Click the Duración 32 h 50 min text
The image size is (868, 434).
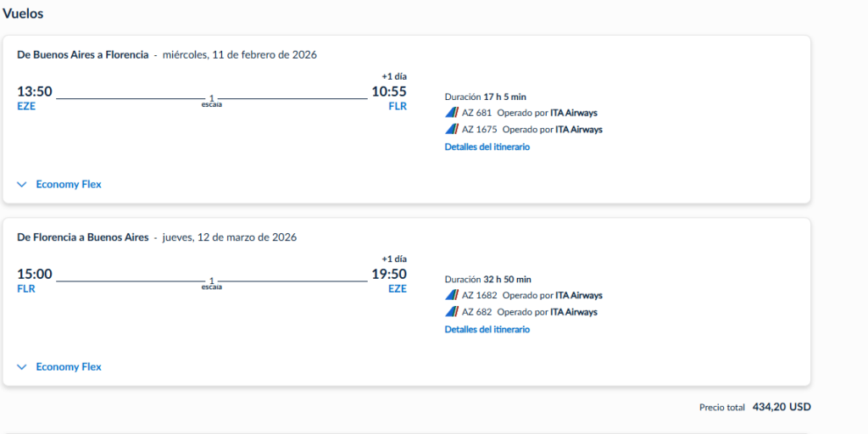487,279
